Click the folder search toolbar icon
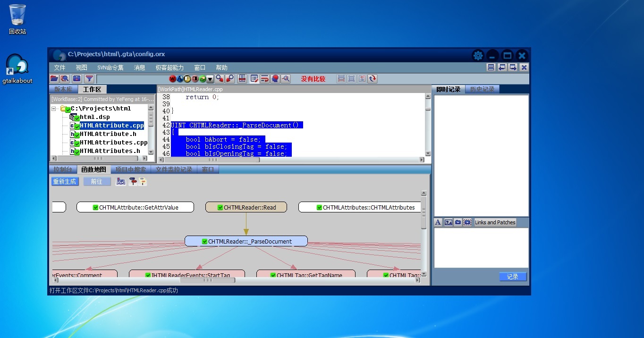 pos(65,79)
